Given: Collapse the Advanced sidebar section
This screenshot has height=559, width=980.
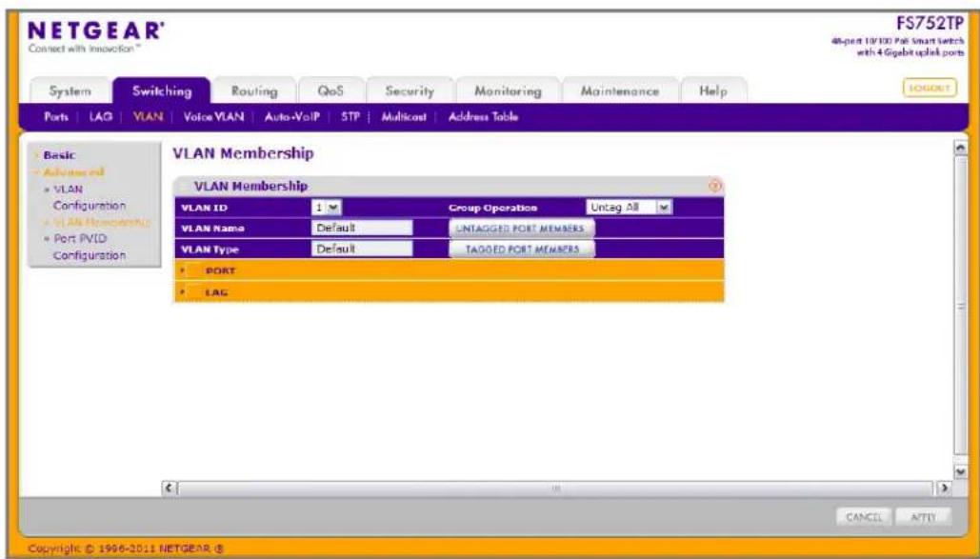Looking at the screenshot, I should click(72, 172).
